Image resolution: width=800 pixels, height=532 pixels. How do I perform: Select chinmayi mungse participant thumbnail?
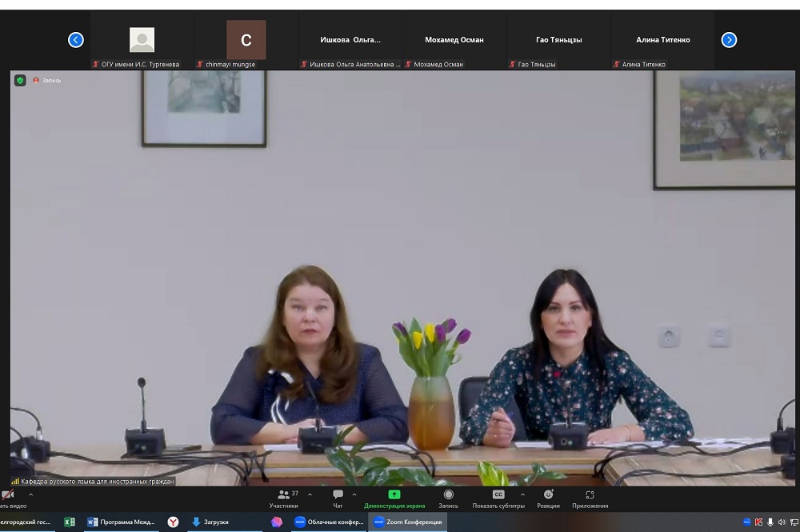[x=246, y=40]
